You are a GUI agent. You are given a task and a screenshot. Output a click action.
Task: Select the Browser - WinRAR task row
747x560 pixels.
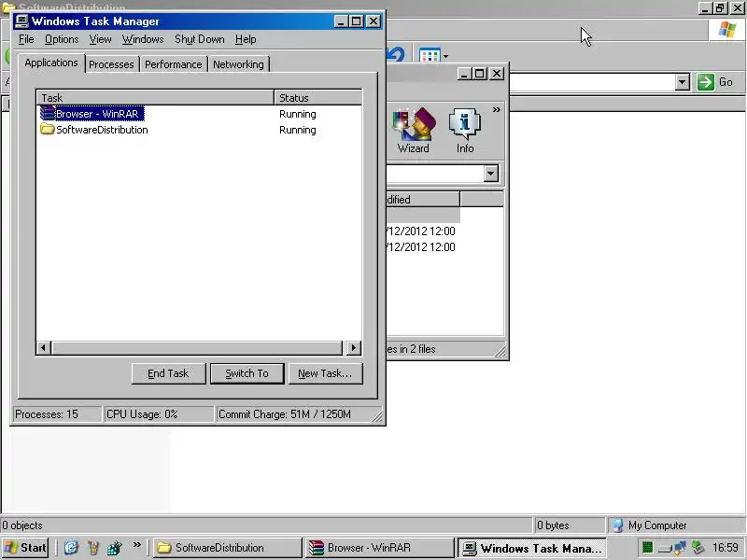tap(199, 114)
